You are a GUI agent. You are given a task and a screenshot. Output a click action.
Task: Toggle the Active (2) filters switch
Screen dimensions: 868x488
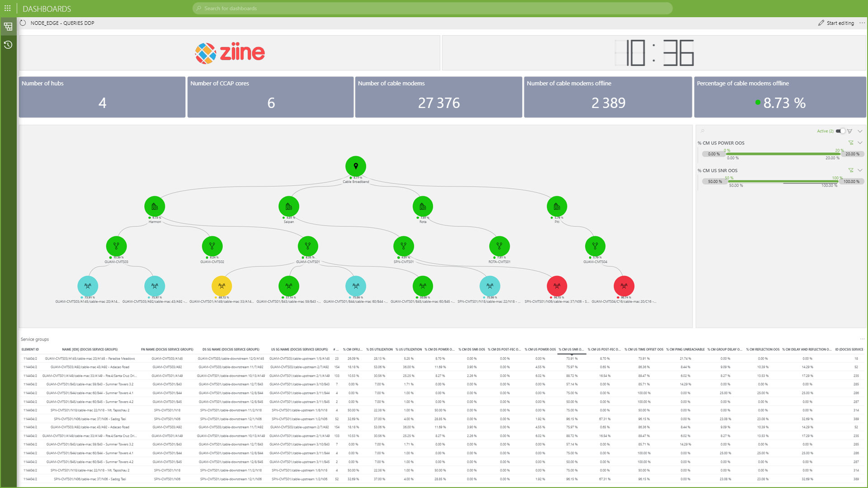(x=840, y=131)
